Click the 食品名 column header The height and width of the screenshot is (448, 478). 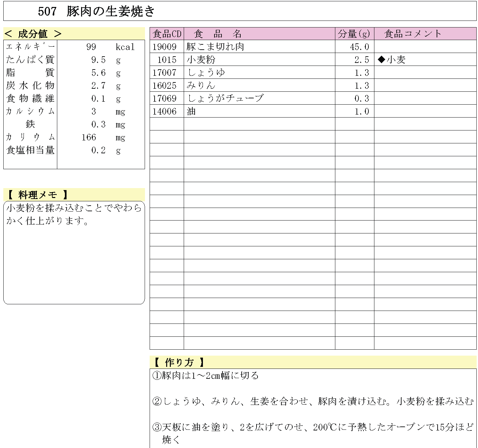pyautogui.click(x=217, y=34)
